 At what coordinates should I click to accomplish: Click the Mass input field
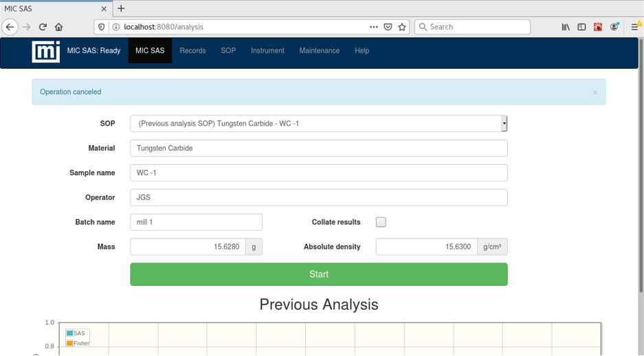pyautogui.click(x=188, y=247)
